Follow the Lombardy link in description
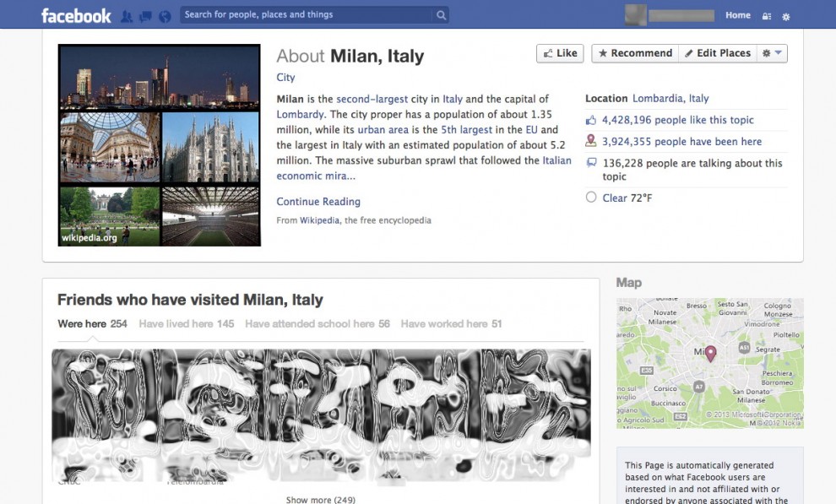Viewport: 836px width, 504px height. point(300,115)
